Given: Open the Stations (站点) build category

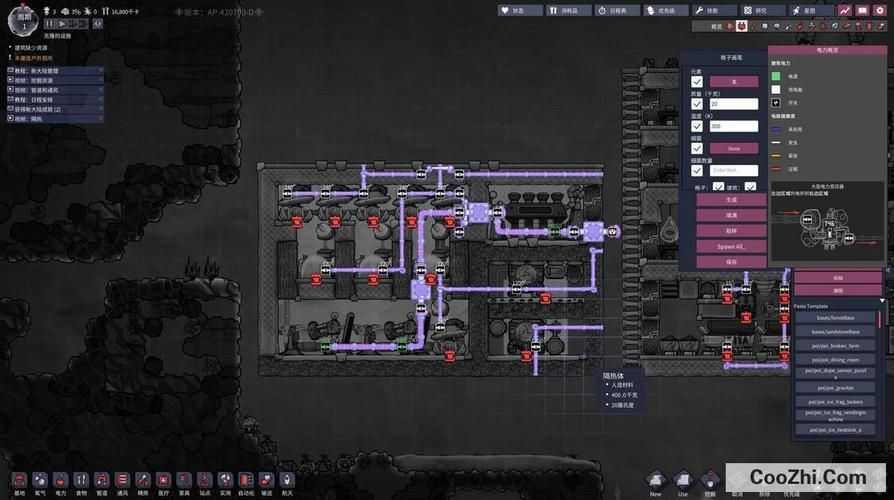Looking at the screenshot, I should [x=205, y=481].
